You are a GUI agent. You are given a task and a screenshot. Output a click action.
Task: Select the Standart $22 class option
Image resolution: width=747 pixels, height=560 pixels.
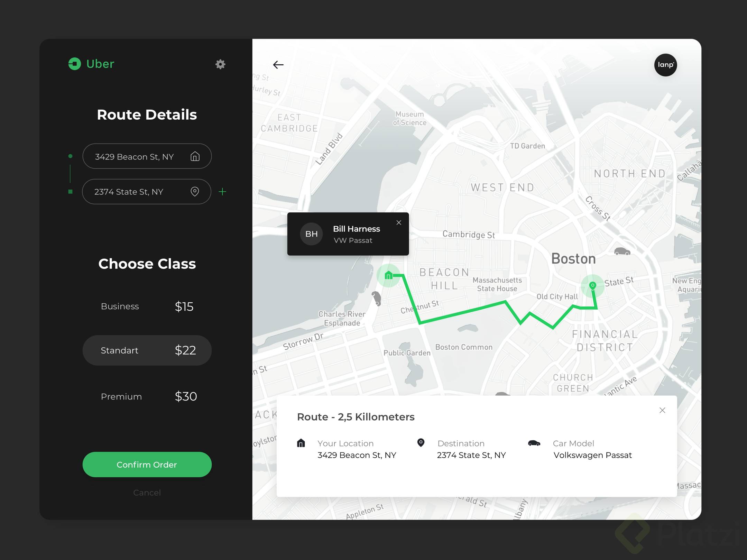pyautogui.click(x=147, y=350)
